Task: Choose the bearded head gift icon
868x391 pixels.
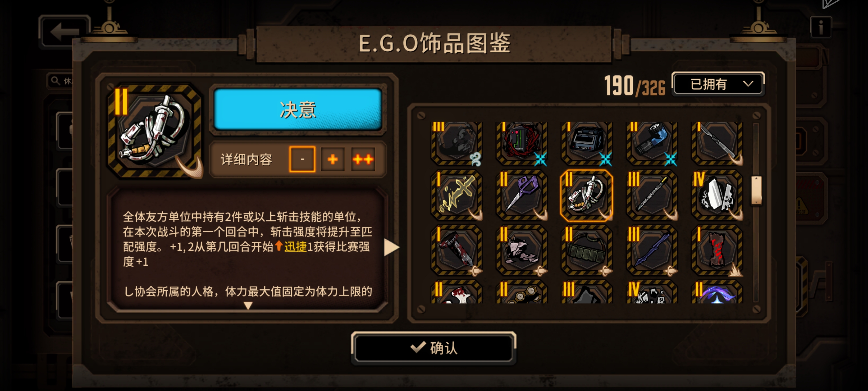Action: click(x=457, y=143)
